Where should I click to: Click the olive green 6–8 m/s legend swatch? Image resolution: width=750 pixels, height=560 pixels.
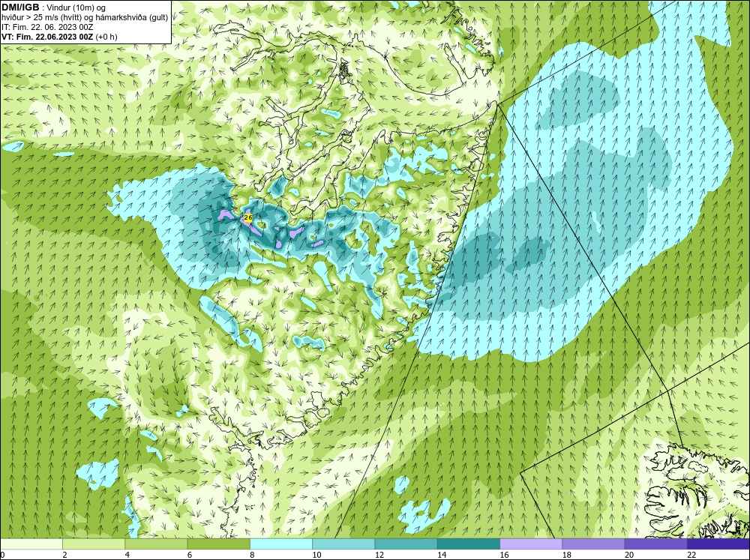218,544
